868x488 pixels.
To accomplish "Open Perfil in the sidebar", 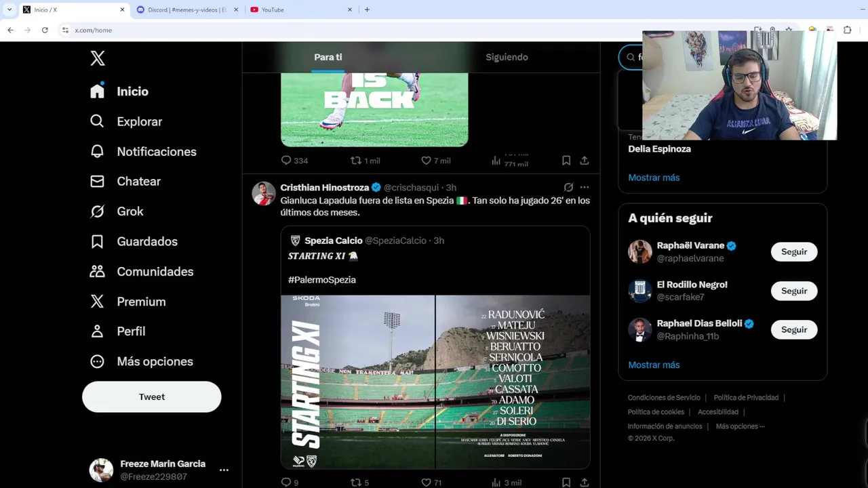I will [117, 331].
